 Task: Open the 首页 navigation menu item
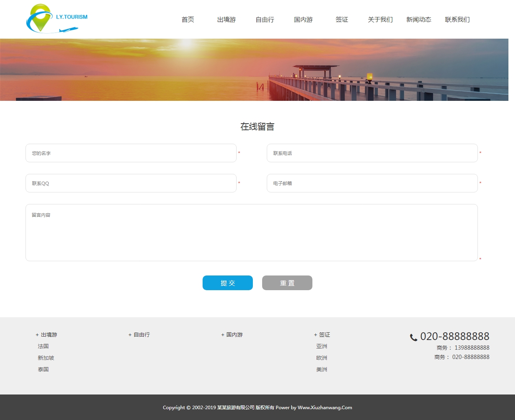(x=188, y=20)
